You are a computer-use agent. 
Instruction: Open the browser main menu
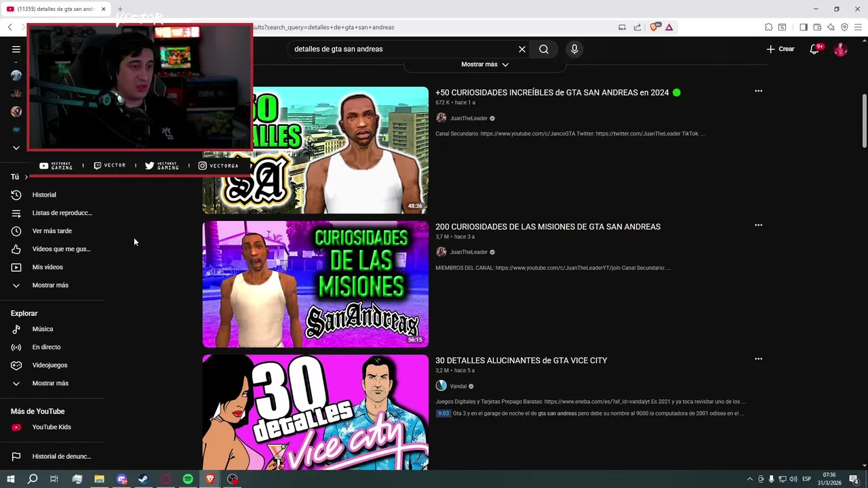coord(858,27)
